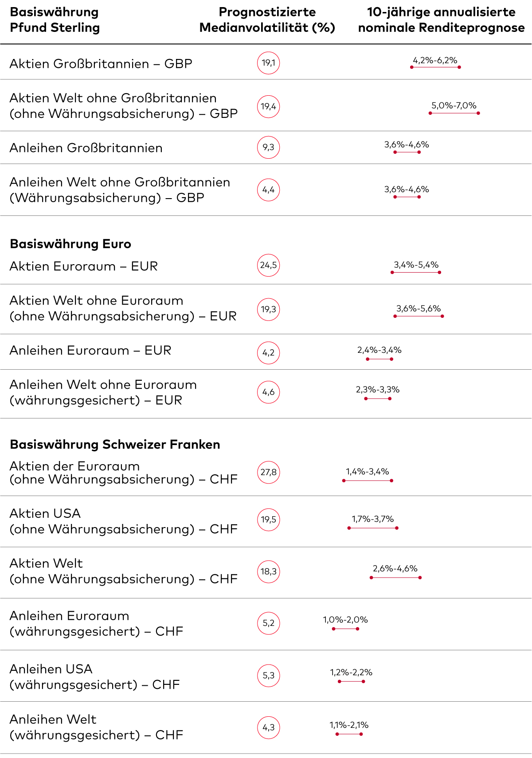Select the 9,3 volatility circle for Anleihen Großbritannien
Image resolution: width=532 pixels, height=758 pixels.
pyautogui.click(x=268, y=147)
